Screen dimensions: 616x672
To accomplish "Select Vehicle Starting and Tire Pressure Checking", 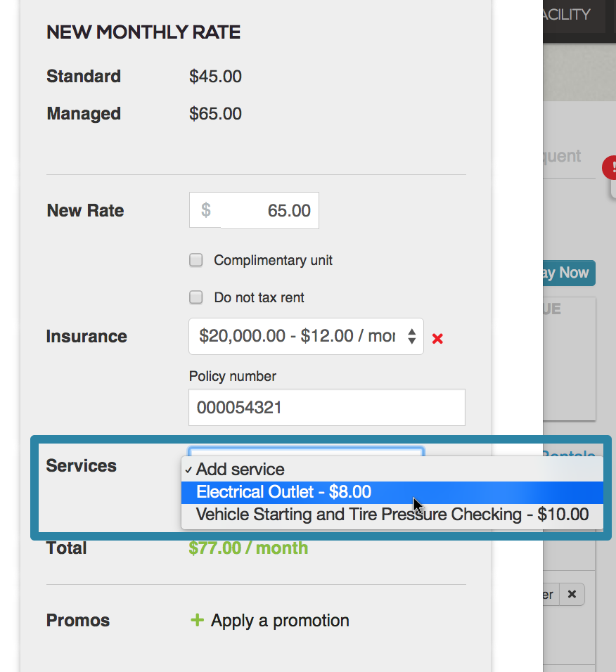I will (392, 515).
